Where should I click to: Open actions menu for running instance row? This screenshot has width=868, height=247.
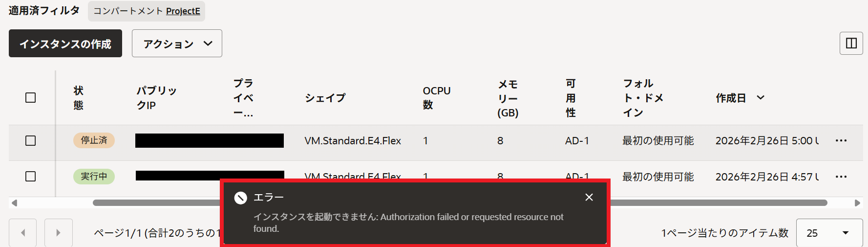pyautogui.click(x=841, y=177)
